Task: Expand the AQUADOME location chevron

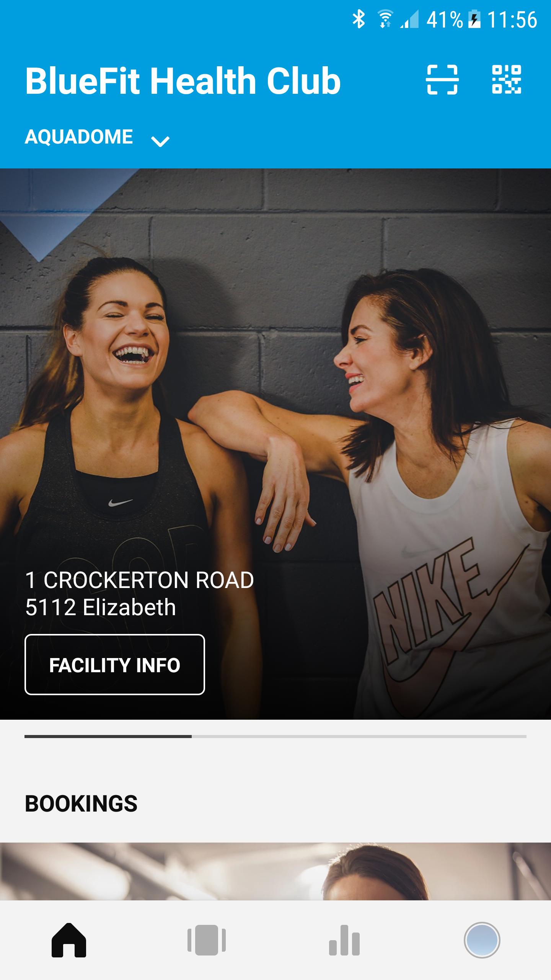Action: point(160,141)
